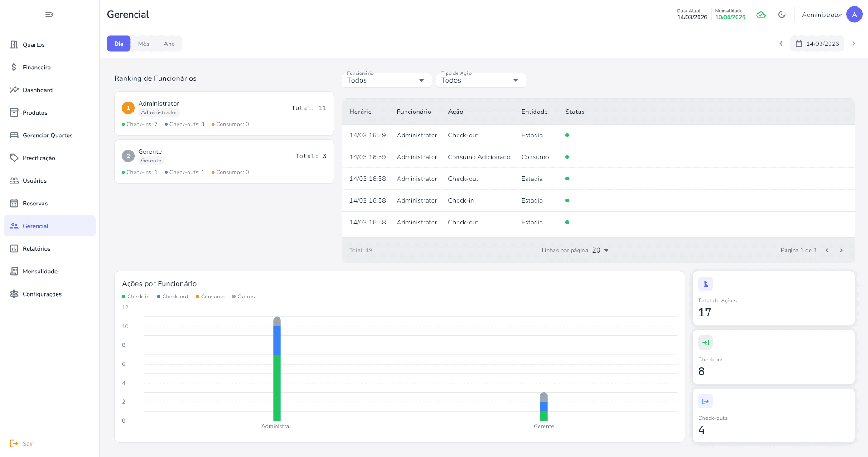Viewport: 868px width, 457px height.
Task: Collapse the sidebar with the menu icon
Action: [x=49, y=15]
